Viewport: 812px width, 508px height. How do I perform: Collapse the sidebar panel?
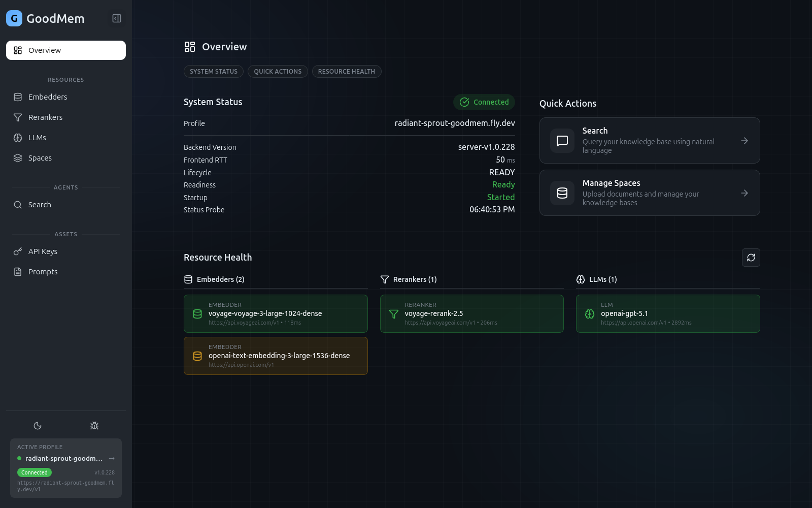pos(116,18)
